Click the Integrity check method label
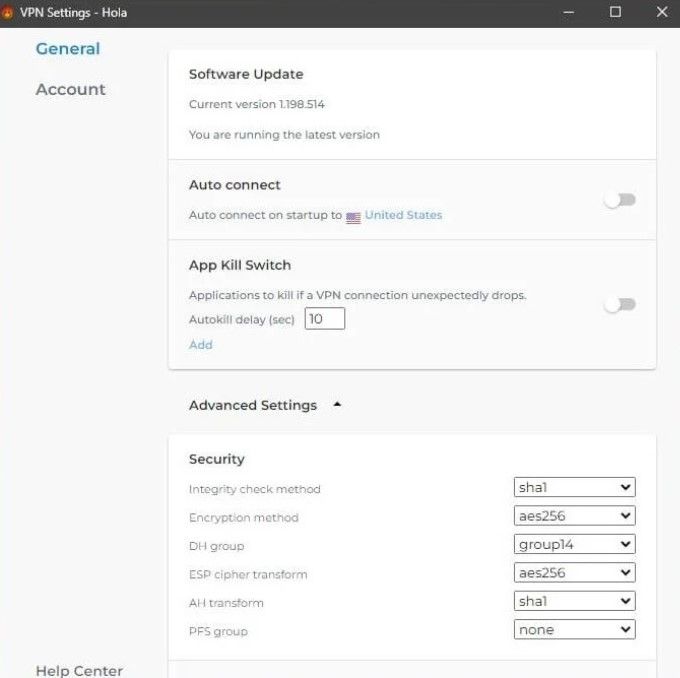680x678 pixels. click(255, 489)
